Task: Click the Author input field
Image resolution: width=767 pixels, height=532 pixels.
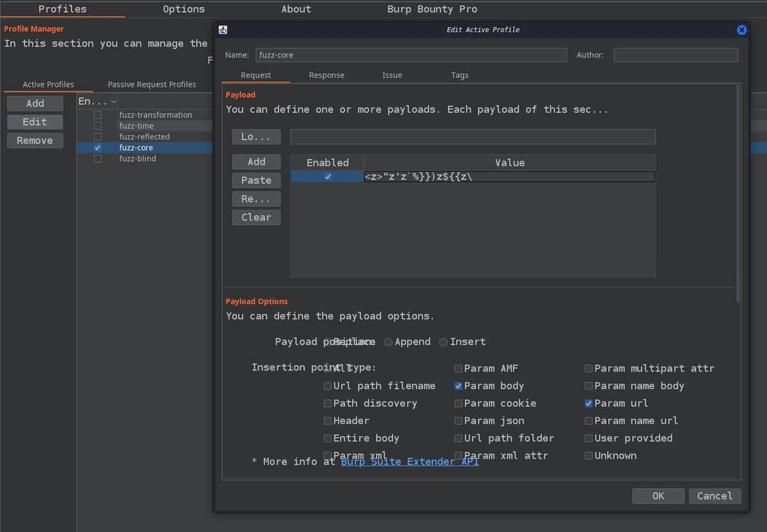Action: (x=675, y=55)
